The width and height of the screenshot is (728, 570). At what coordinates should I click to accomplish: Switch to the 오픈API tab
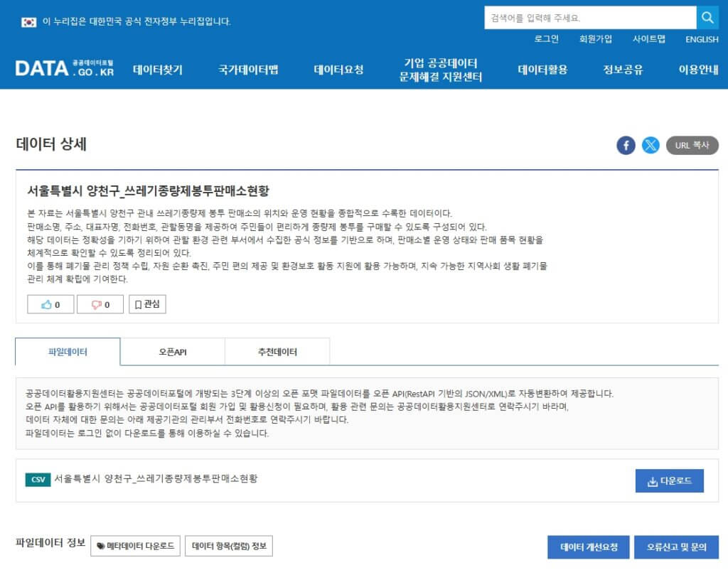pyautogui.click(x=173, y=351)
